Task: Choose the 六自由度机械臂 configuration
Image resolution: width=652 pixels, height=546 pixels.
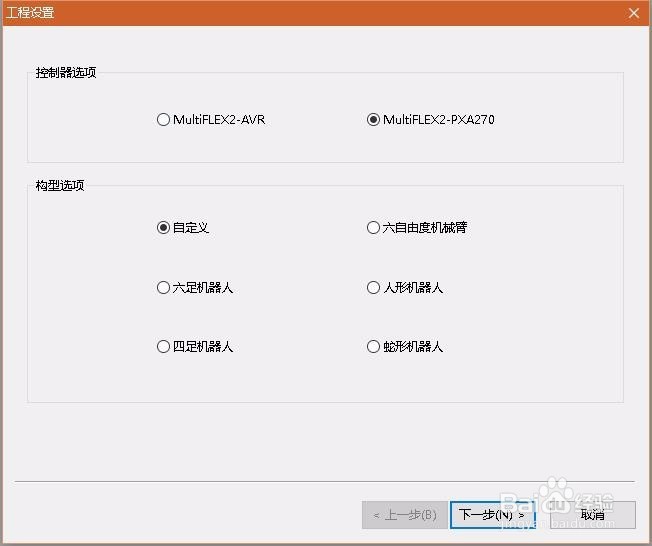Action: pos(417,227)
